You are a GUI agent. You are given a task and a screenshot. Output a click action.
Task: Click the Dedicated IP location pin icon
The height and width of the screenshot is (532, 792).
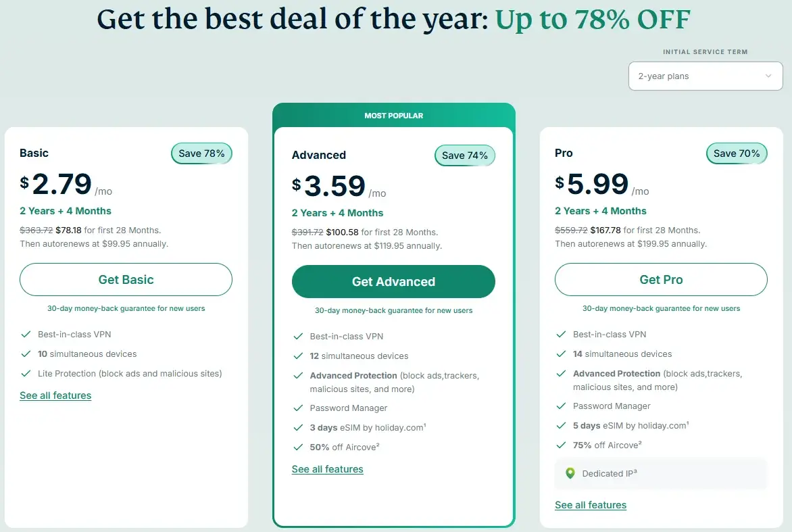click(570, 473)
